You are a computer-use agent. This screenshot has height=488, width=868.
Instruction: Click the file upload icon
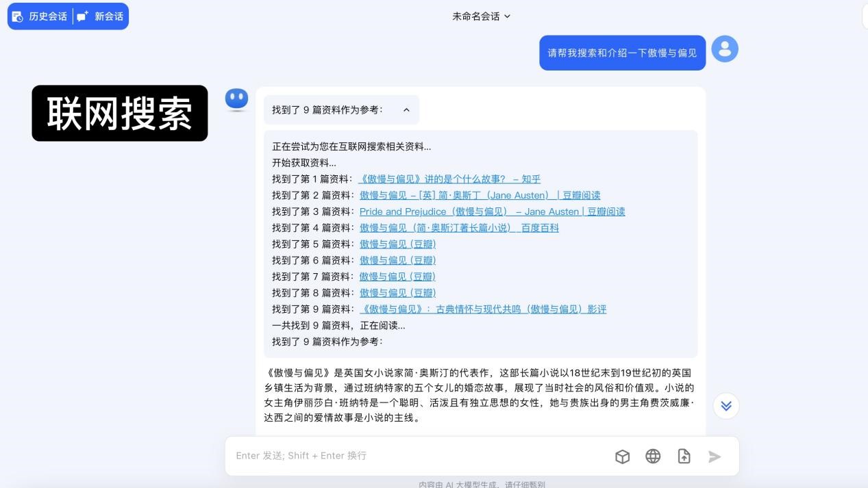pos(684,457)
